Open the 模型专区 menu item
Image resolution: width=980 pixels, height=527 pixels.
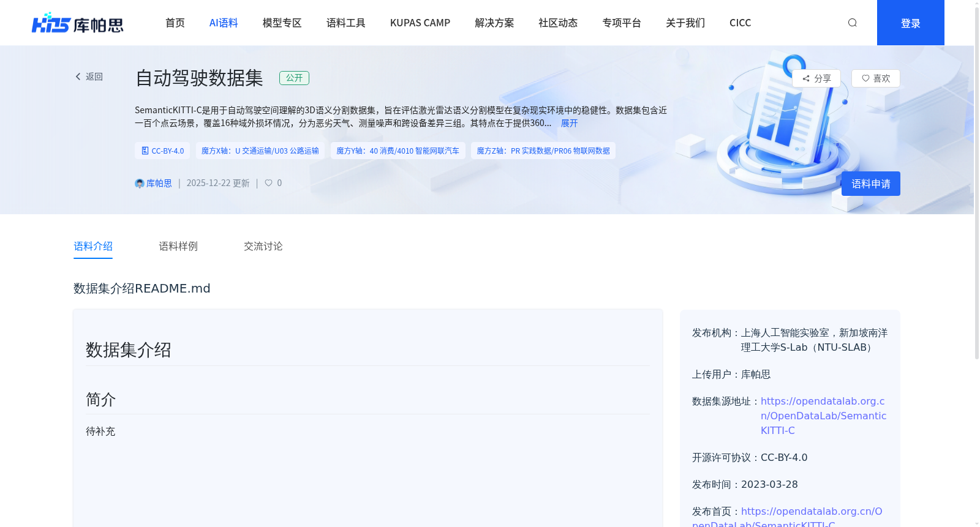point(282,23)
